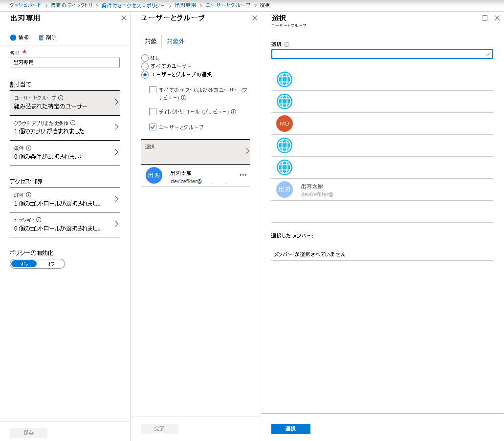
Task: Close the 出刃専用 panel
Action: [123, 18]
